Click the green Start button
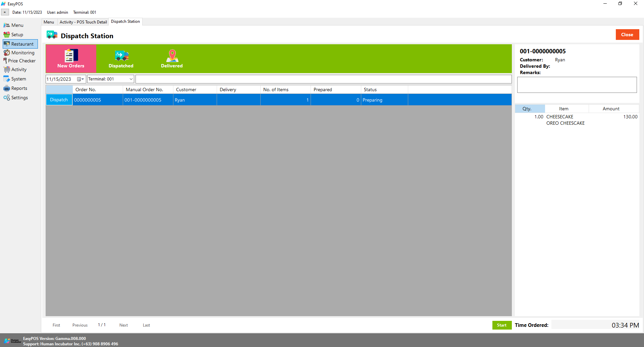Screen dimensions: 644x347 [502, 325]
